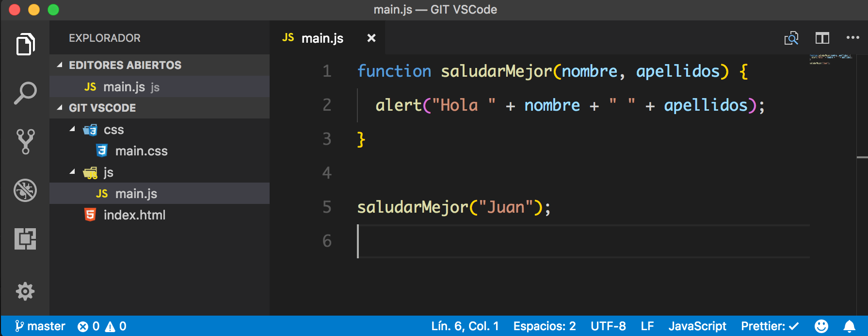The height and width of the screenshot is (336, 868).
Task: Change indentation via Espacios: 2
Action: (x=545, y=326)
